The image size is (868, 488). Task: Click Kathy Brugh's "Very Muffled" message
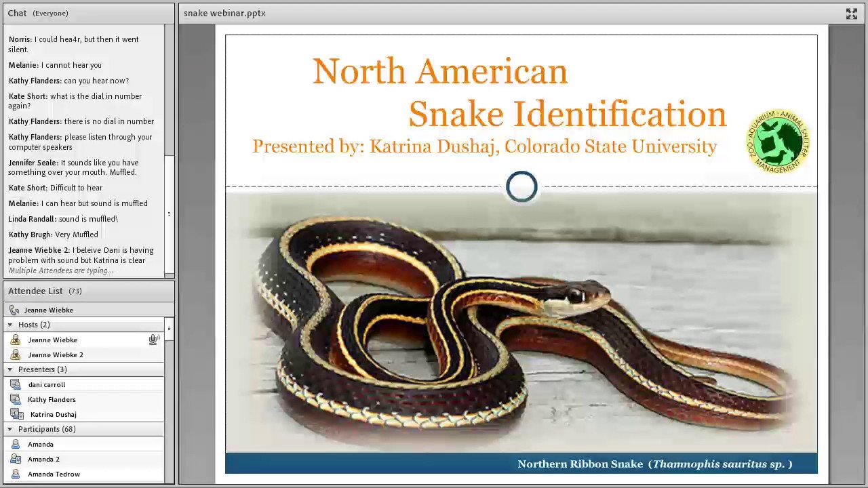(54, 235)
